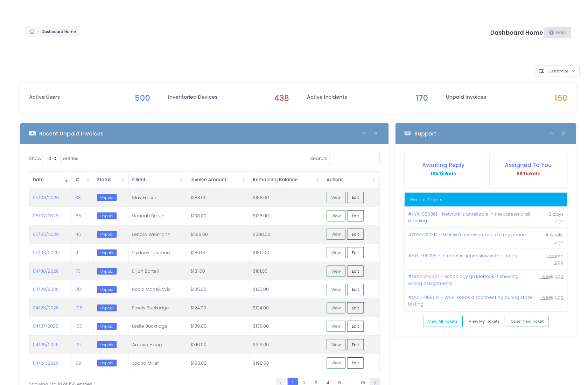Edit Lenora Weimann's invoice
This screenshot has width=588, height=385.
click(x=355, y=234)
